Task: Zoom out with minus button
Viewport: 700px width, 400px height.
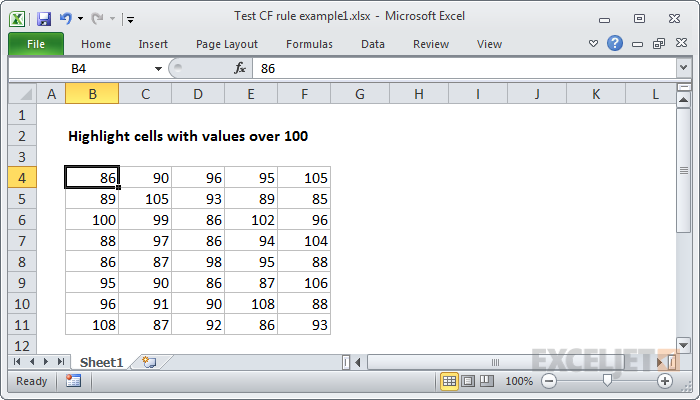Action: (x=549, y=381)
